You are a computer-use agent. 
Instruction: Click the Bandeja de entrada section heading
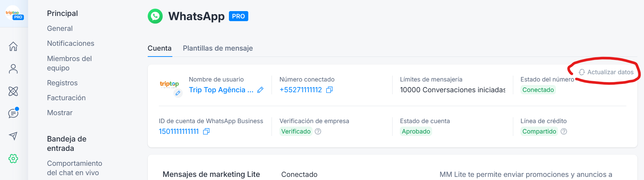[67, 144]
